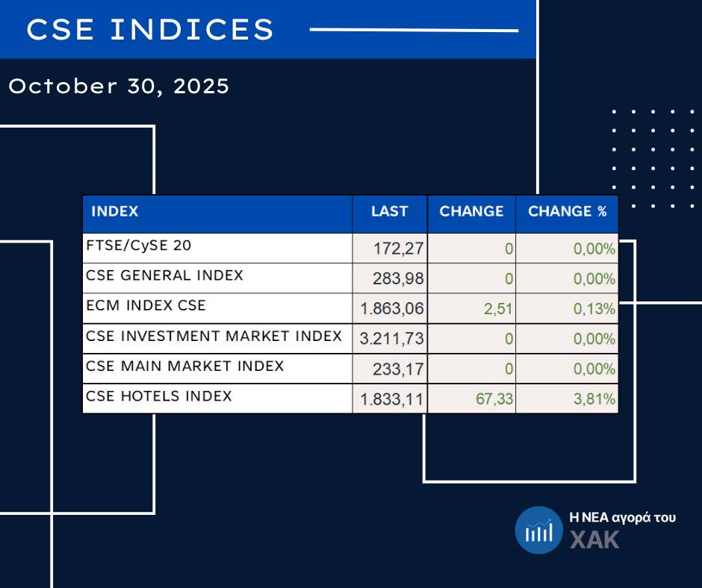
Task: Select the INDEX column header
Action: 115,212
